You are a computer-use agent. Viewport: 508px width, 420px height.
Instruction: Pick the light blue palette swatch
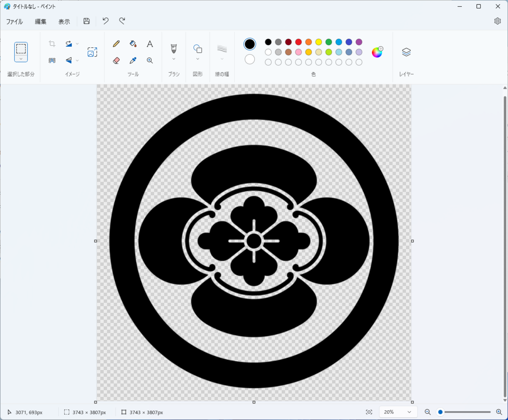pos(339,42)
